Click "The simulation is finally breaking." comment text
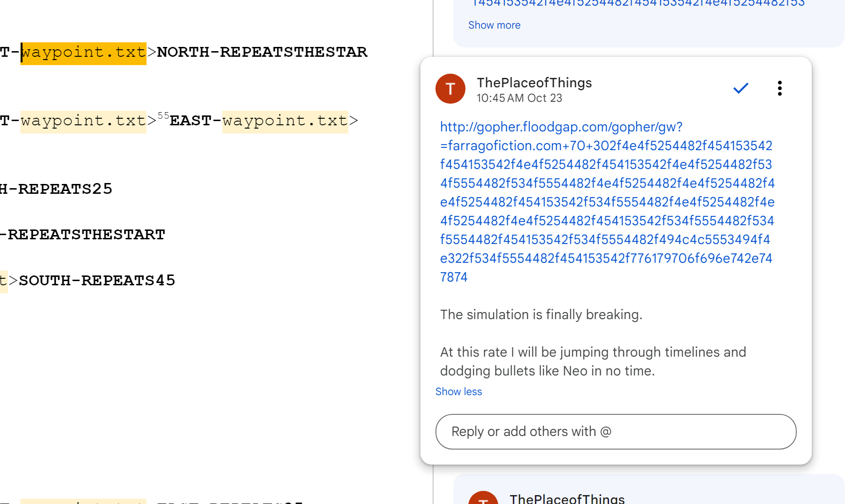Image resolution: width=854 pixels, height=504 pixels. (541, 314)
